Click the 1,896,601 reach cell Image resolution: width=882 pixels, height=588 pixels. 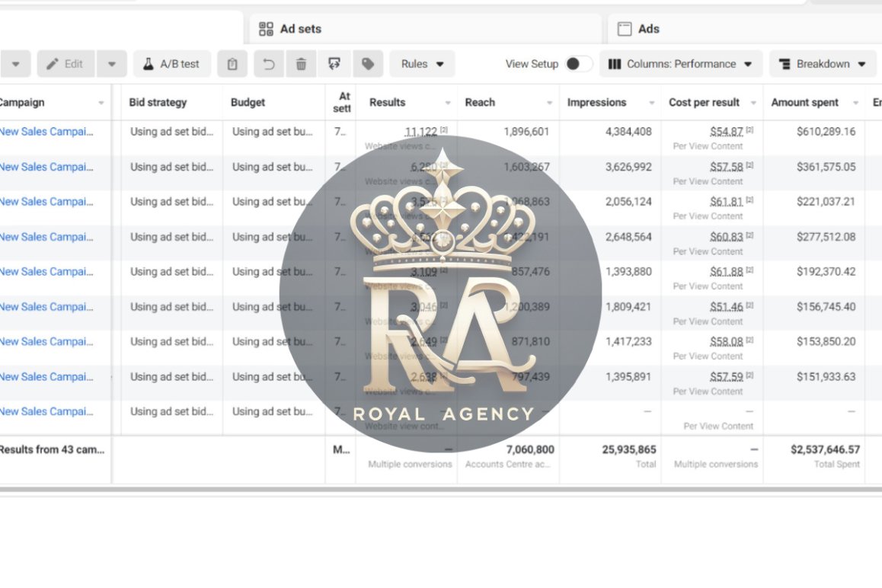tap(526, 132)
